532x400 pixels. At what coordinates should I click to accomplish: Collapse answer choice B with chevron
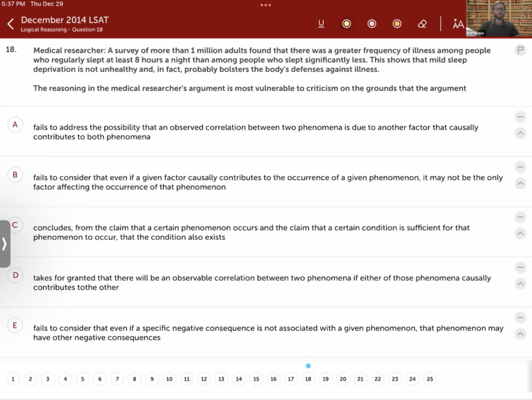tap(520, 183)
